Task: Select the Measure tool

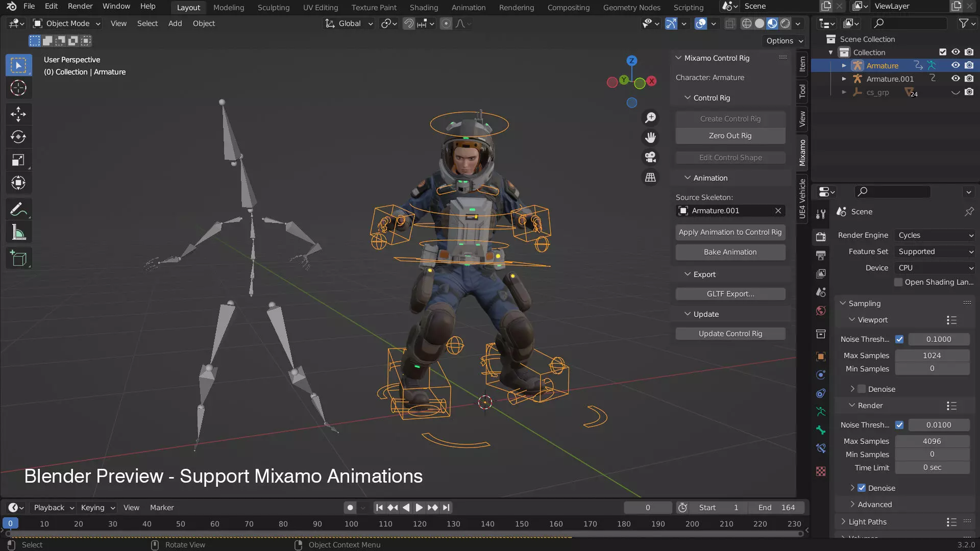Action: [18, 232]
